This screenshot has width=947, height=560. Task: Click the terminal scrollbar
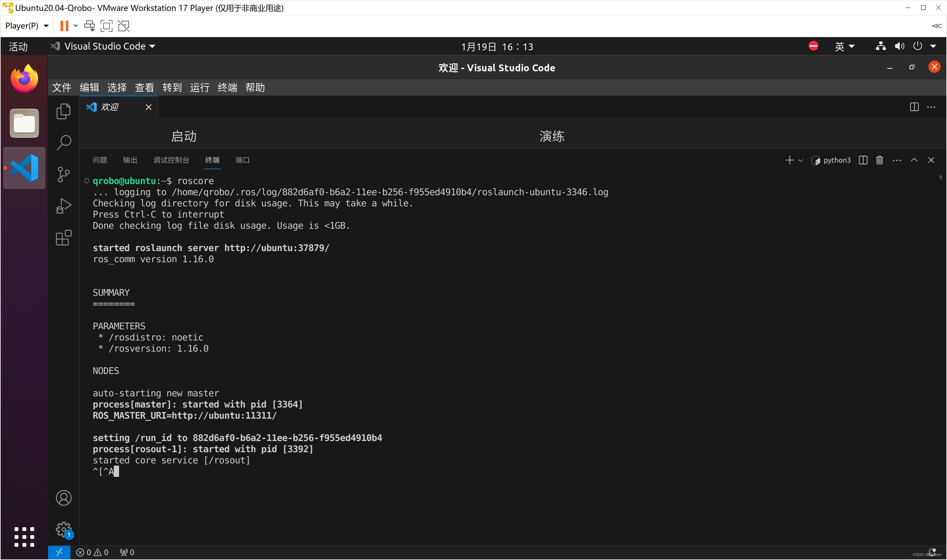click(x=940, y=177)
